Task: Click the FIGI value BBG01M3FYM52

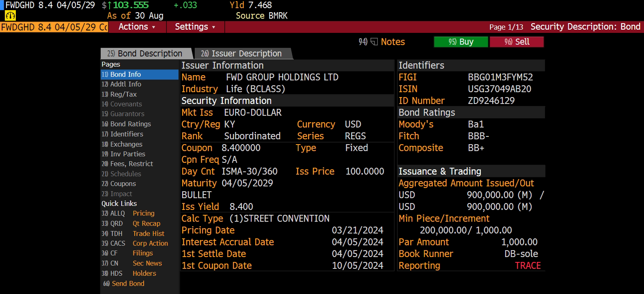Action: [500, 77]
